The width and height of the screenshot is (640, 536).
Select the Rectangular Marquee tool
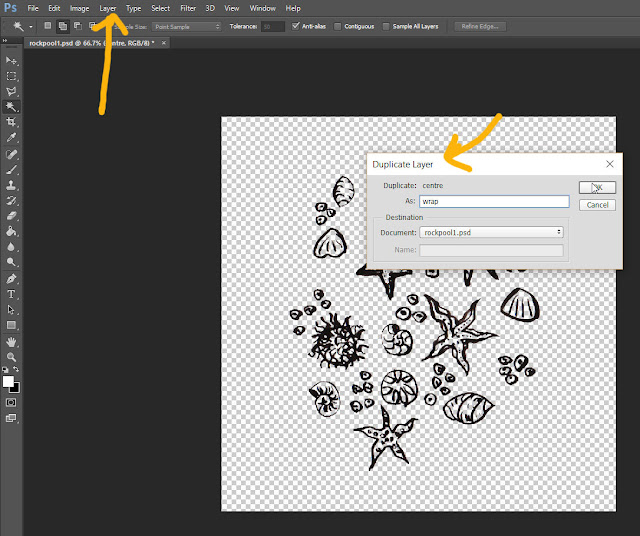point(11,76)
